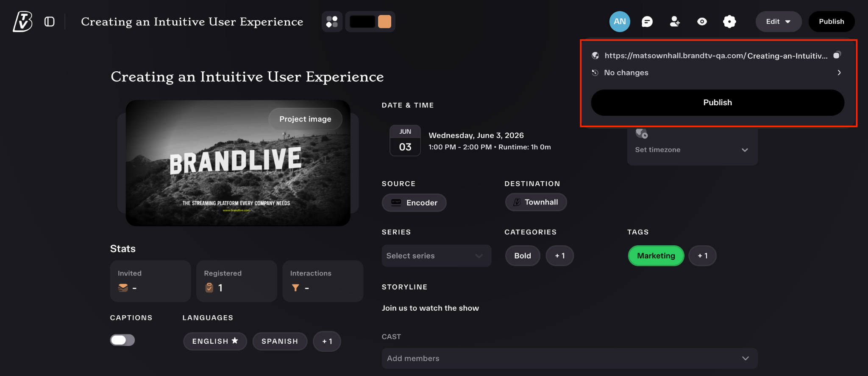
Task: Click the Marketing tag chip
Action: click(656, 256)
